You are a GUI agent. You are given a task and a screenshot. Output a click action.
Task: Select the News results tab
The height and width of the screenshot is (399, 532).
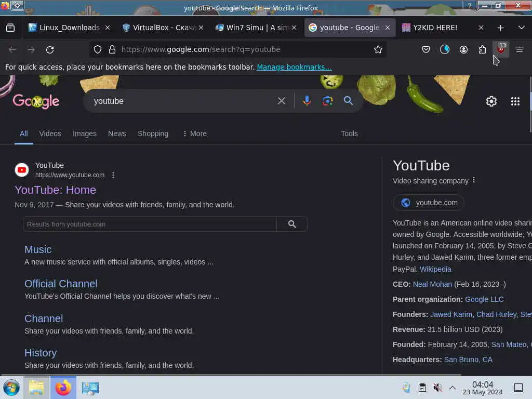(117, 134)
